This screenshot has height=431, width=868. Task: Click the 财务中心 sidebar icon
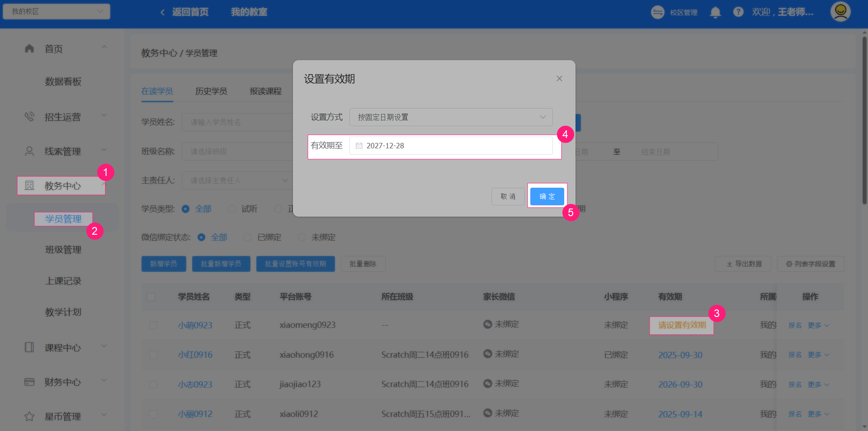pos(29,382)
